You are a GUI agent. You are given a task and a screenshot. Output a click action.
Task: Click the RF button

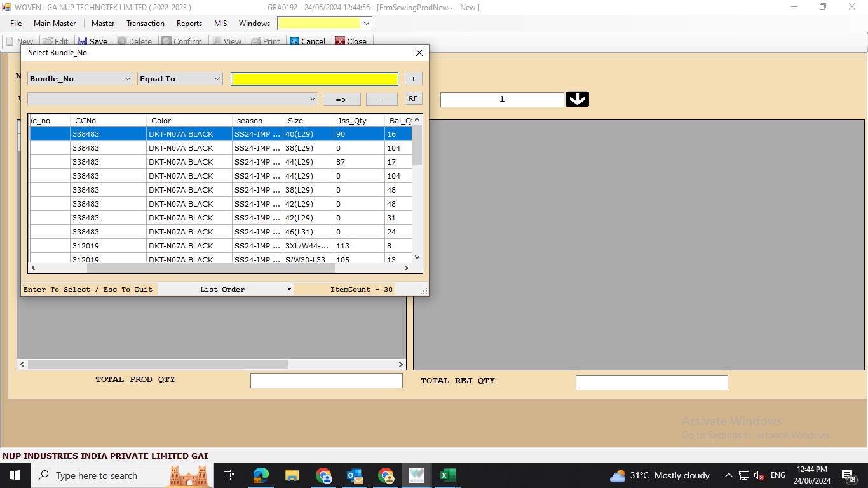(x=413, y=98)
